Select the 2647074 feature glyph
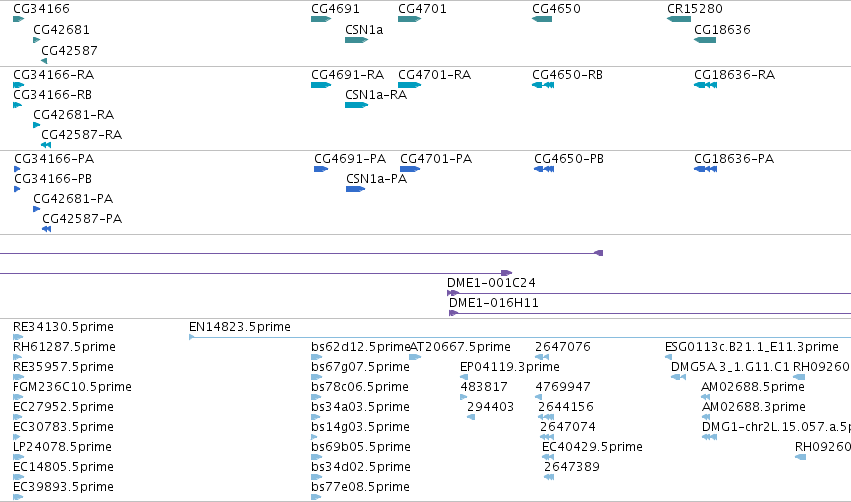Image resolution: width=851 pixels, height=502 pixels. 547,437
